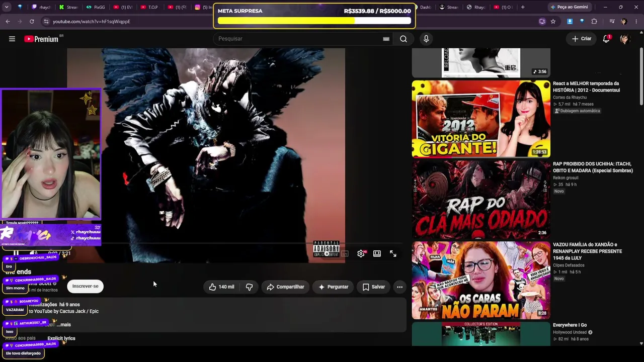Click channel name "Clipes Defasados"
This screenshot has height=362, width=644.
coord(569,265)
